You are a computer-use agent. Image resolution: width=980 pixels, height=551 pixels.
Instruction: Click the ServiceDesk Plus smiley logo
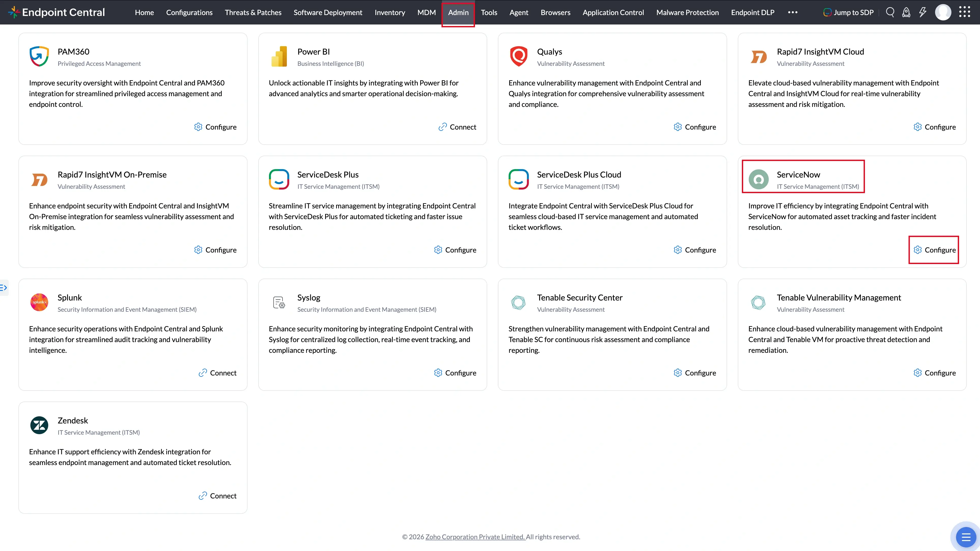coord(279,179)
